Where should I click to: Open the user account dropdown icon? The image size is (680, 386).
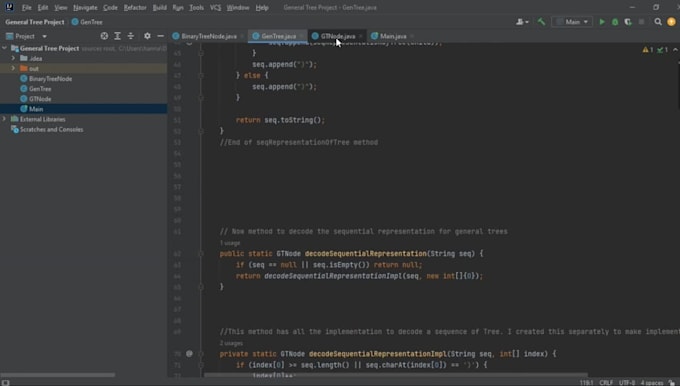(522, 22)
